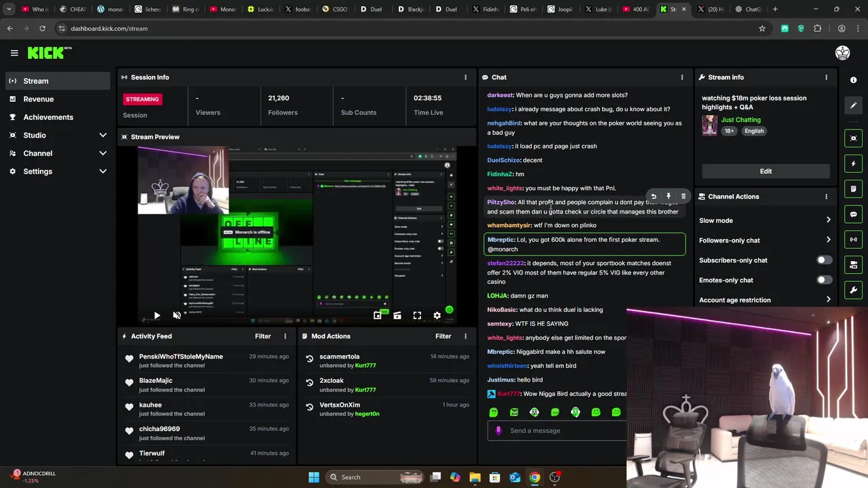Image resolution: width=868 pixels, height=488 pixels.
Task: Open the wrench tools icon in right rail
Action: point(853,290)
